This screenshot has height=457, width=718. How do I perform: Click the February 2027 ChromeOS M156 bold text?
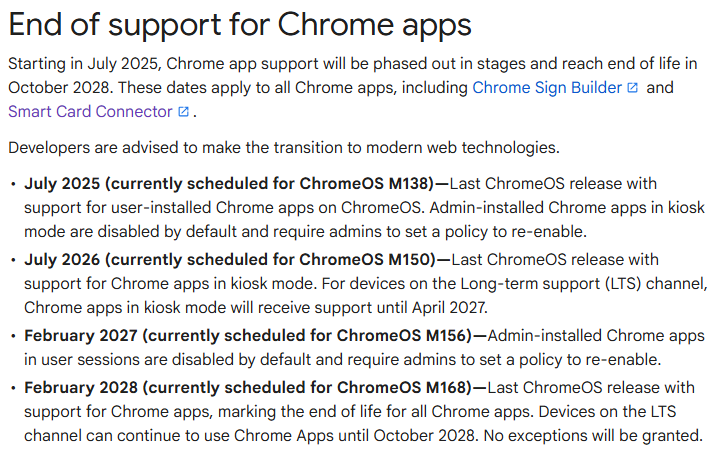[248, 336]
